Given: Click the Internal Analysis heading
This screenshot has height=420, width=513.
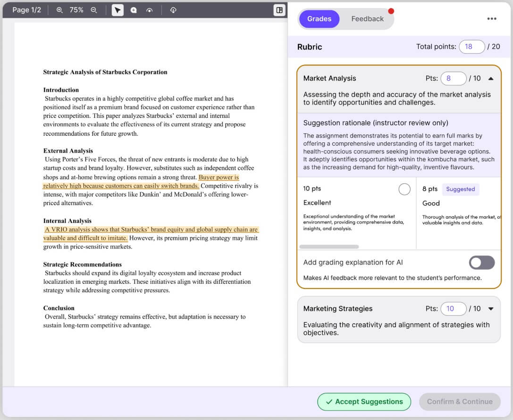Looking at the screenshot, I should [67, 221].
